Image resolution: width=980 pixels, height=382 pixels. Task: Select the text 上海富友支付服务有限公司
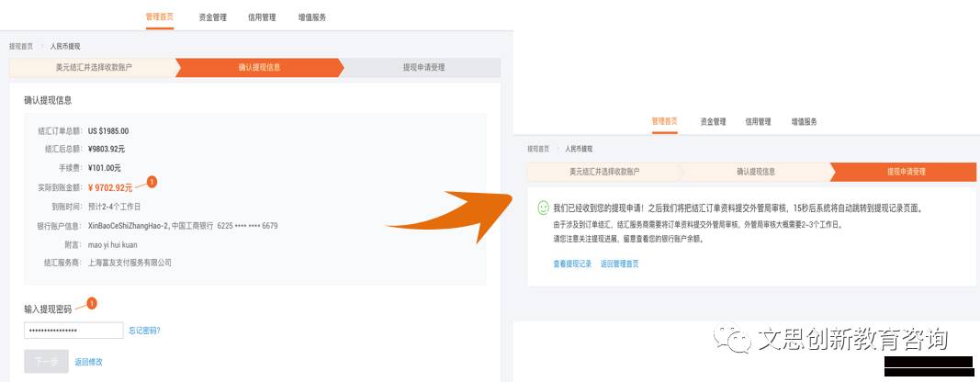coord(130,264)
